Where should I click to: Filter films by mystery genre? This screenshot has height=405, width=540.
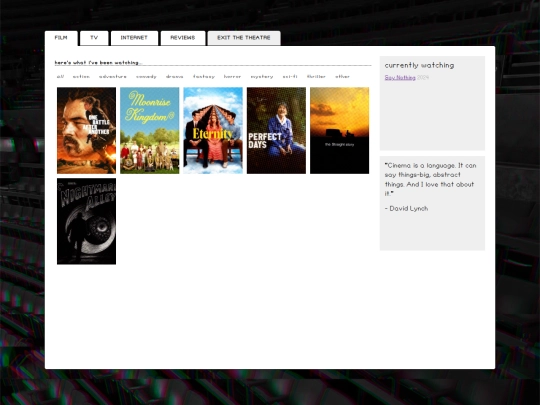262,76
